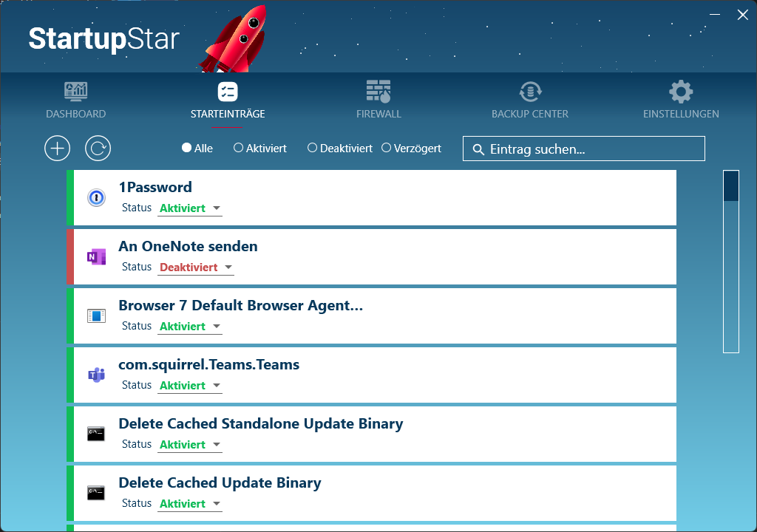This screenshot has height=532, width=757.
Task: Switch to the Starteinträge tab
Action: tap(227, 100)
